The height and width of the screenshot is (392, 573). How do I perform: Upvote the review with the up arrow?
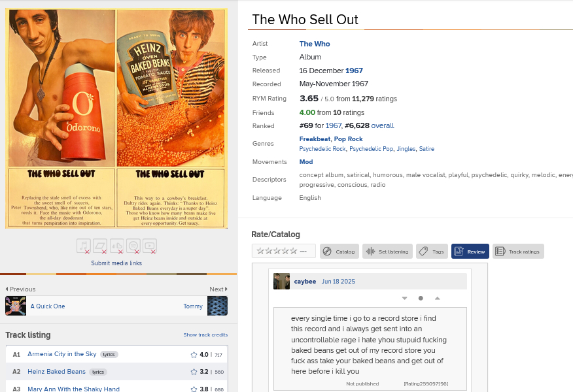[x=437, y=299]
